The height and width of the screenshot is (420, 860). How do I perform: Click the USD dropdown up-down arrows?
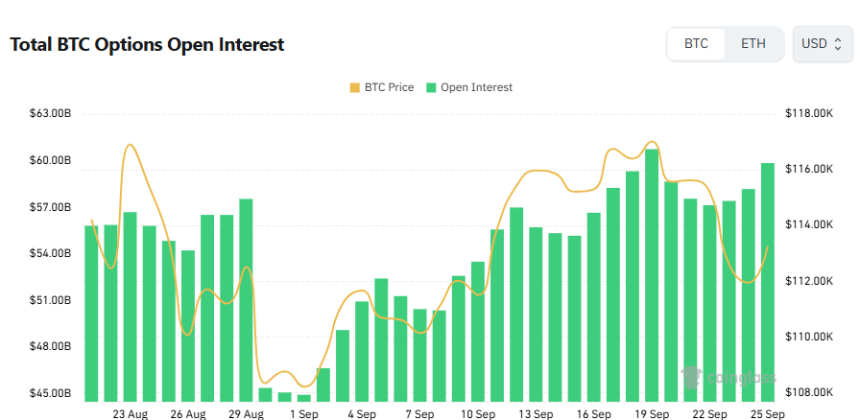838,44
